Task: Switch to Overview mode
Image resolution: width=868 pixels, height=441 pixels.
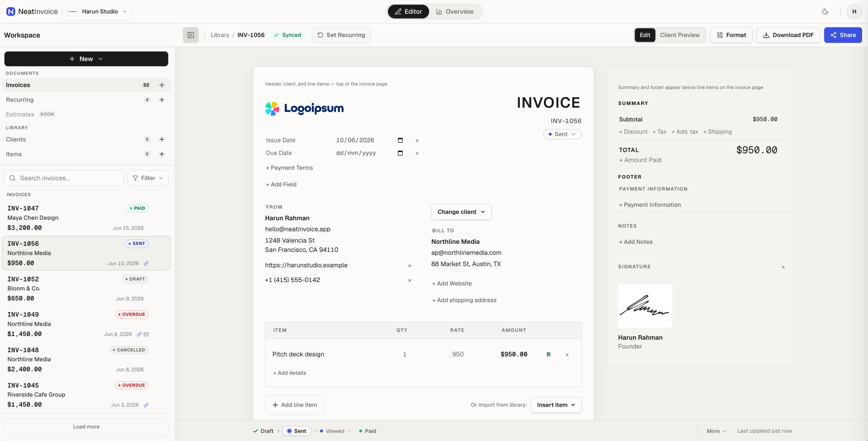Action: (455, 11)
